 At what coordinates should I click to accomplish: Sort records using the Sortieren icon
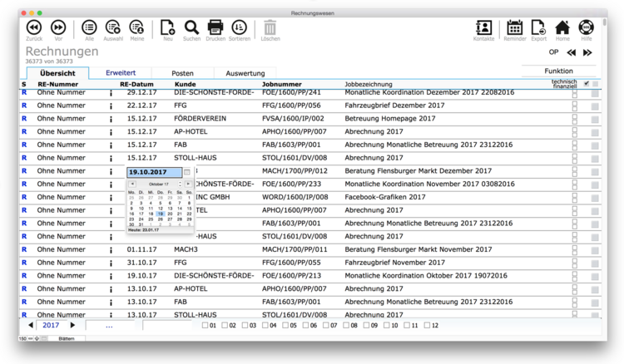(240, 27)
